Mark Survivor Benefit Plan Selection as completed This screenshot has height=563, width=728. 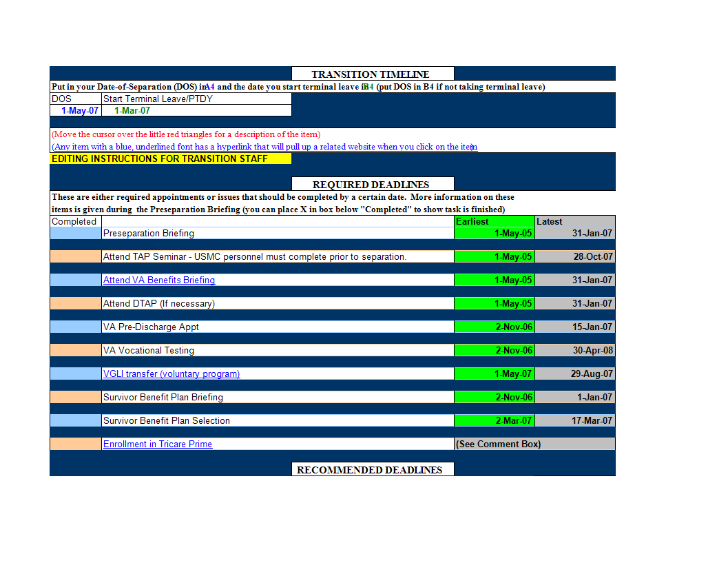click(x=76, y=420)
